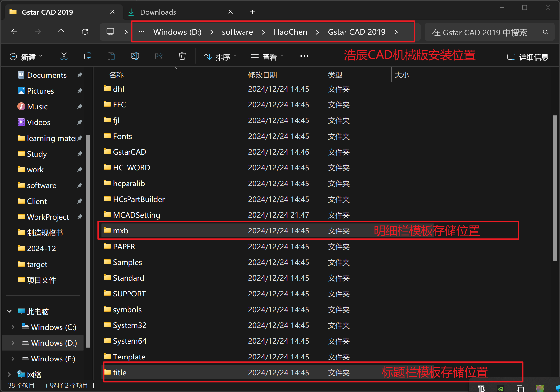This screenshot has width=560, height=392.
Task: Click the Rename icon in toolbar
Action: pos(135,56)
